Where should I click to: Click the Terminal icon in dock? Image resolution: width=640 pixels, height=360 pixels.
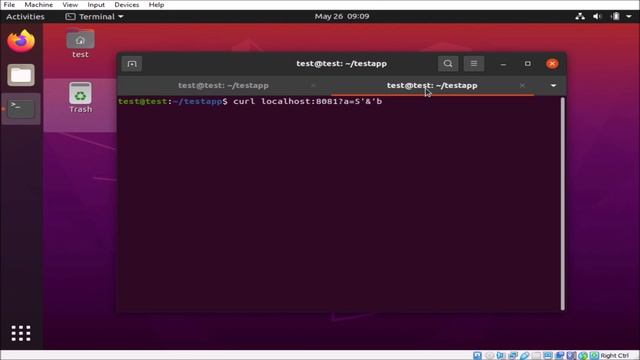click(x=21, y=109)
